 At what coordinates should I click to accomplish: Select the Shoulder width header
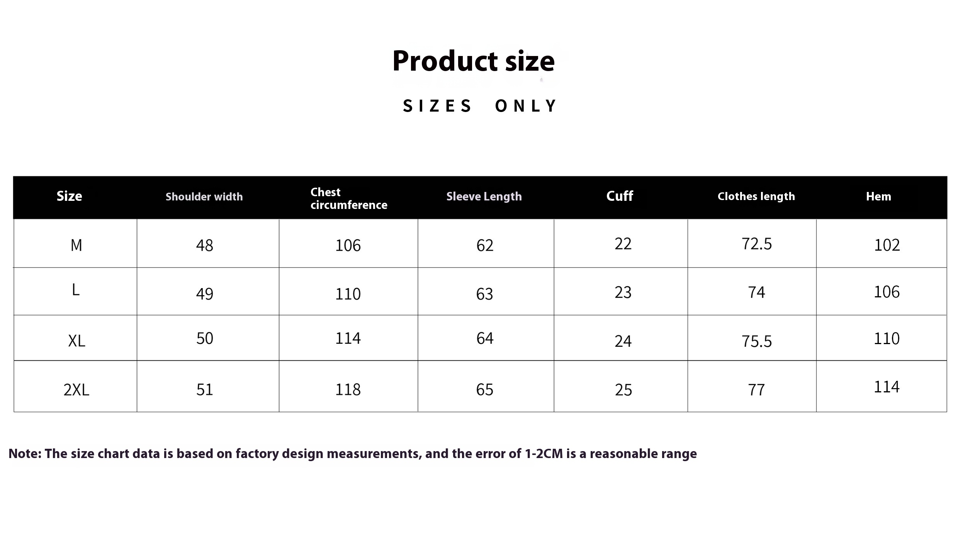click(x=204, y=197)
